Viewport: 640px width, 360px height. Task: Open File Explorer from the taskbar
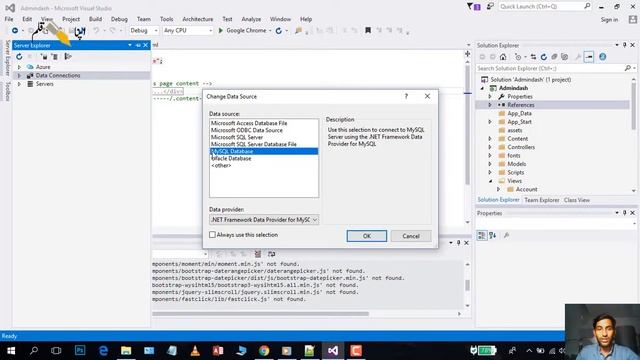click(126, 351)
